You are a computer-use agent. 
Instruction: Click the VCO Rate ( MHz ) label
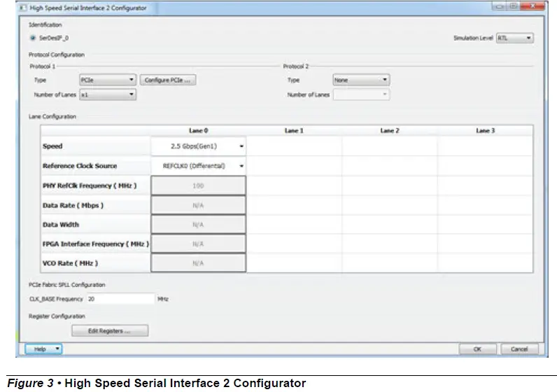point(70,263)
